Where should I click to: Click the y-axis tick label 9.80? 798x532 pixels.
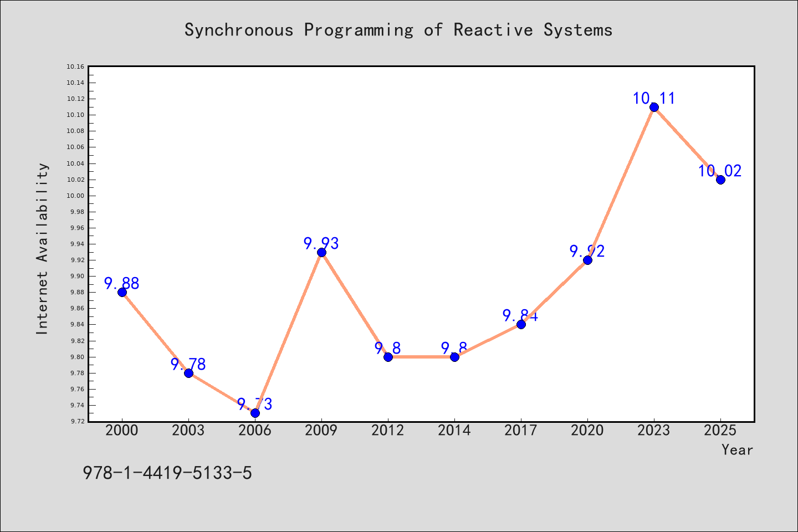coord(77,357)
